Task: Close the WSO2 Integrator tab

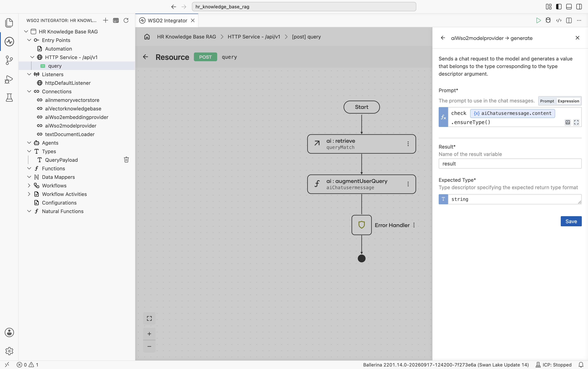Action: 193,20
